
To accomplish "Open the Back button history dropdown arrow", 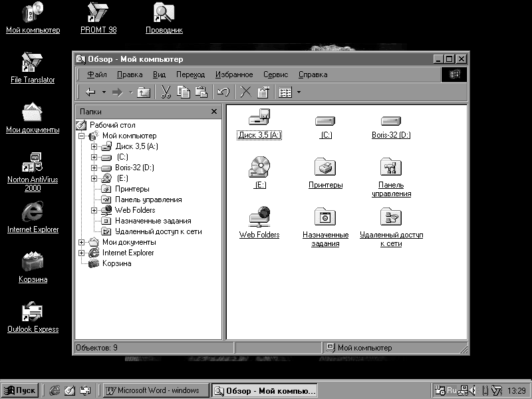I will coord(104,92).
